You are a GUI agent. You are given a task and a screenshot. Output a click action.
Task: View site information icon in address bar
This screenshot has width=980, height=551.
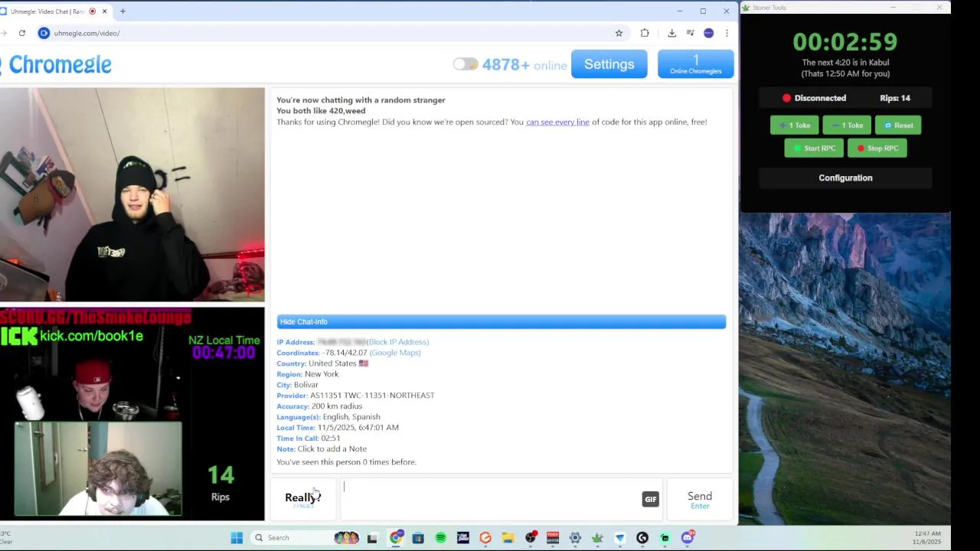44,33
